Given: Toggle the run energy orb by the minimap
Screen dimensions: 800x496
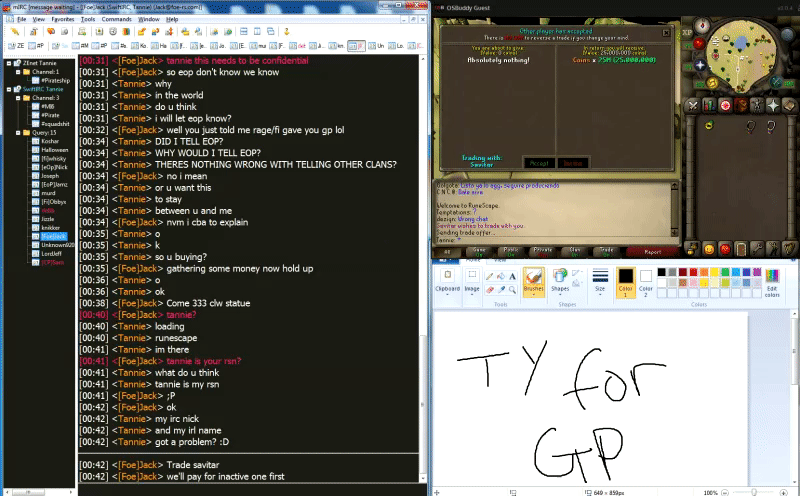Looking at the screenshot, I should tap(712, 83).
